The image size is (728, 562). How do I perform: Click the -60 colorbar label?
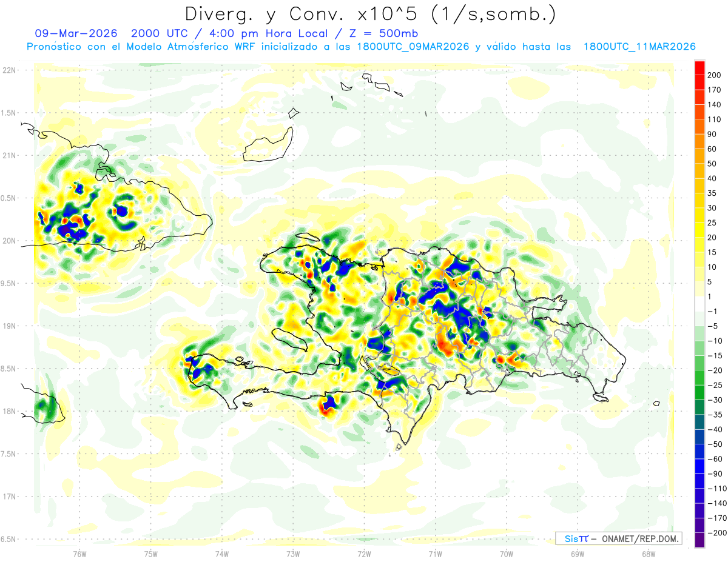click(x=715, y=459)
